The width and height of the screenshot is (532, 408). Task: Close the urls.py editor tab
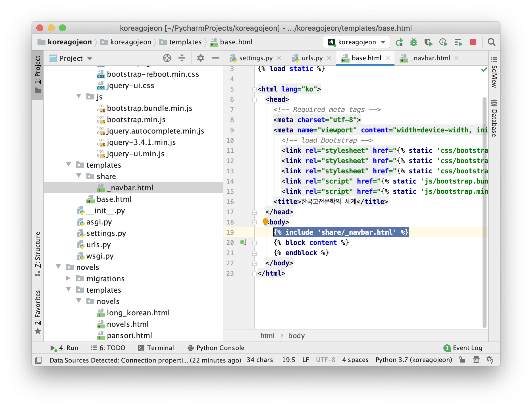(x=329, y=58)
